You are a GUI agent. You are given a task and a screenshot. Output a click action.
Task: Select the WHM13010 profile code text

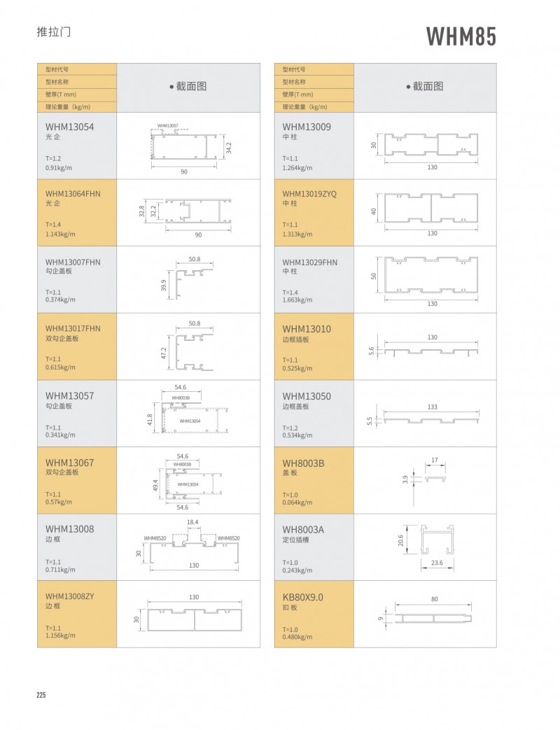click(307, 329)
